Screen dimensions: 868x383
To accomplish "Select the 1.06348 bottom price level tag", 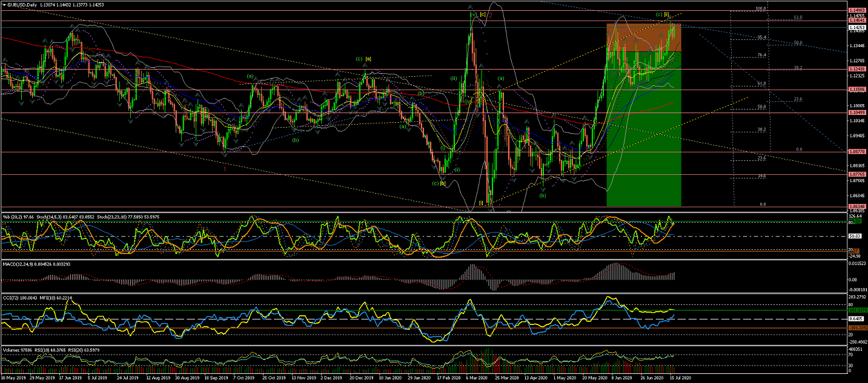I will tap(858, 206).
